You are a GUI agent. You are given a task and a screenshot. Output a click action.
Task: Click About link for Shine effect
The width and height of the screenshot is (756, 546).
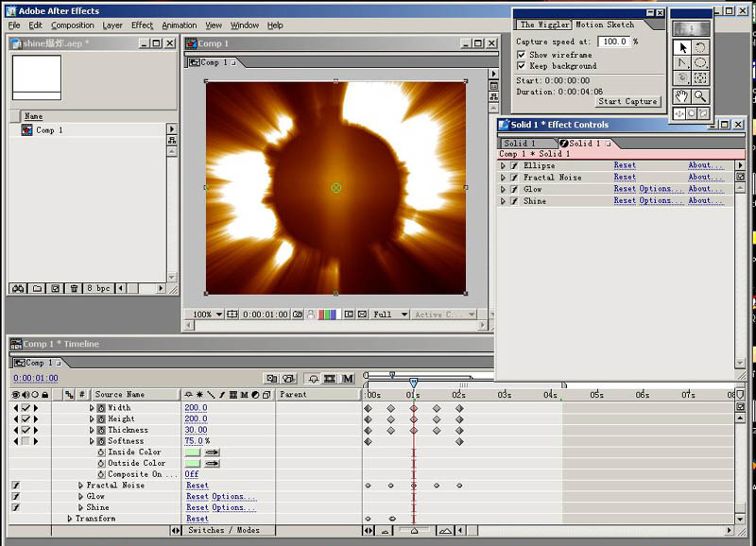tap(706, 200)
